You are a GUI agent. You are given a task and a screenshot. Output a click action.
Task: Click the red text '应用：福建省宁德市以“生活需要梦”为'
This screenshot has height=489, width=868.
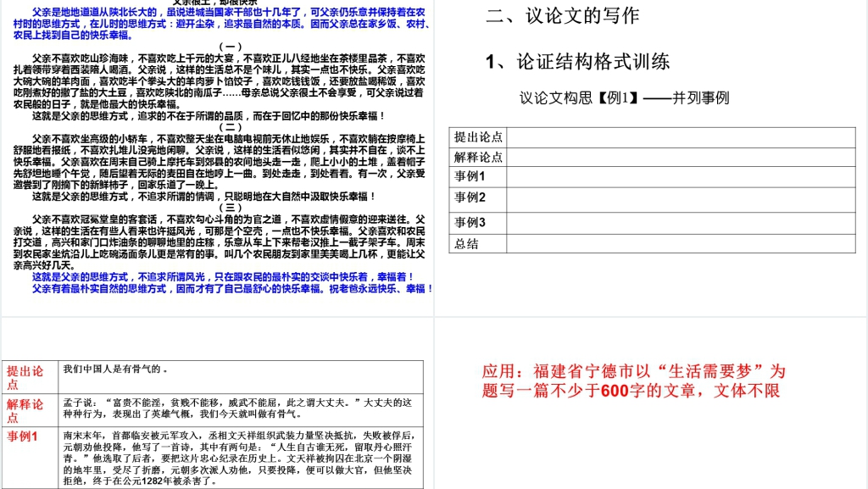point(633,371)
